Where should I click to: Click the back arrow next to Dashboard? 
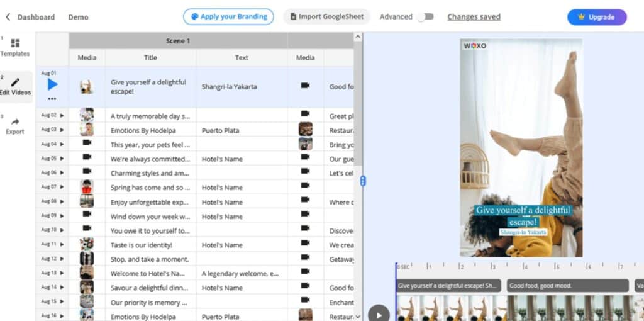coord(8,17)
